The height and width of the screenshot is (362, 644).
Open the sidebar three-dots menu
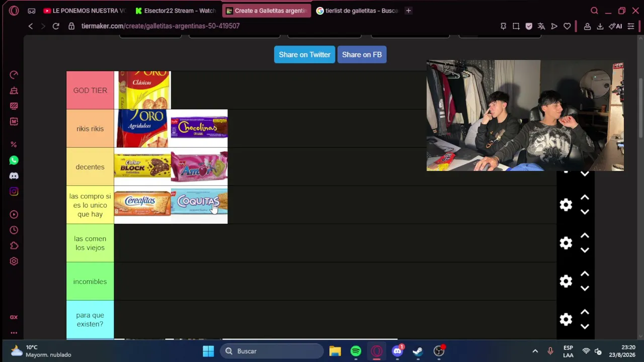tap(14, 333)
